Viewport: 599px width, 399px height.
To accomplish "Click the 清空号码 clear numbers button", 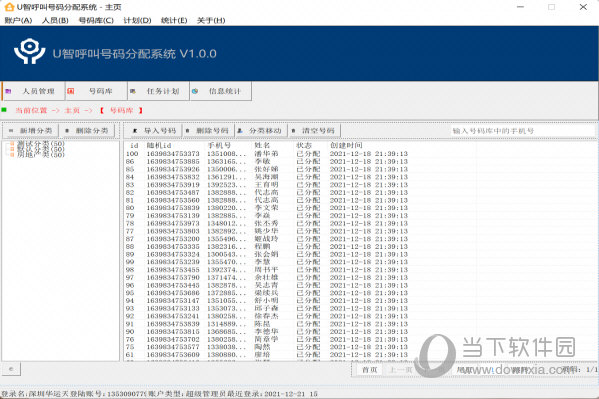I will (314, 131).
